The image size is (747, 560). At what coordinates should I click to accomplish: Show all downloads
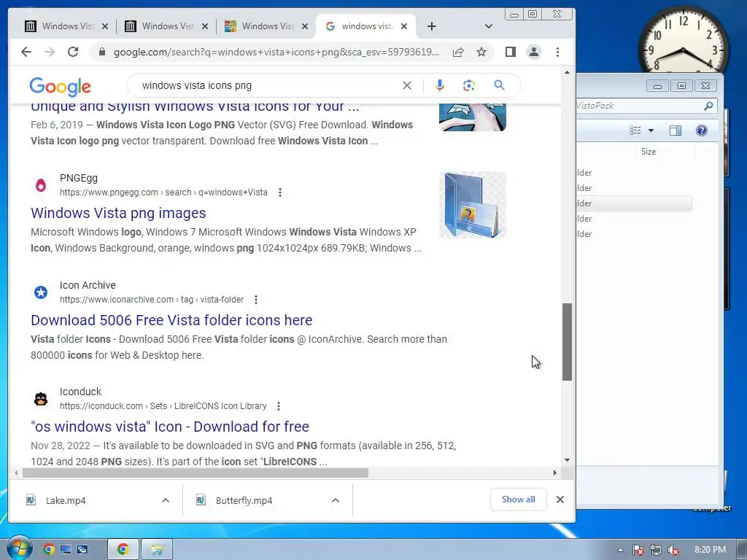point(519,499)
